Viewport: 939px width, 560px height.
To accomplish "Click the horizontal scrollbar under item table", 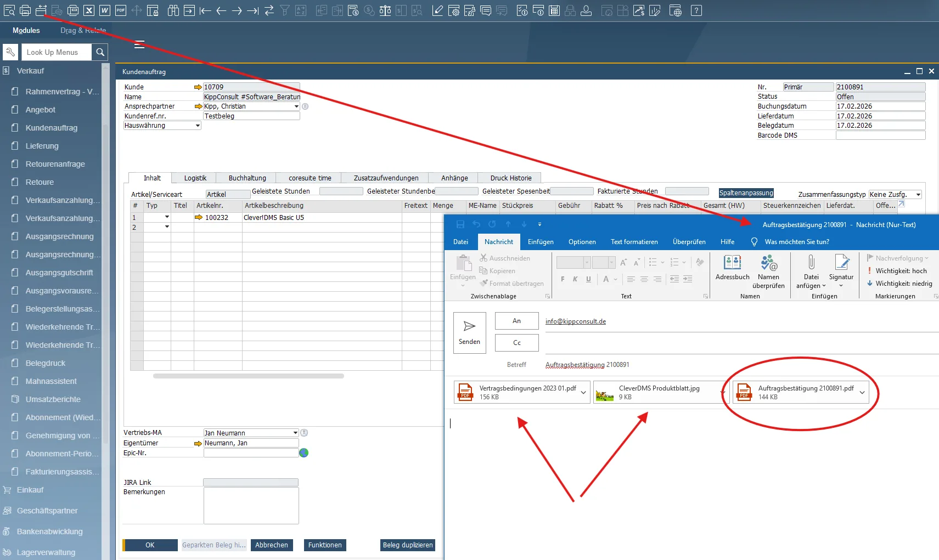I will tap(248, 376).
